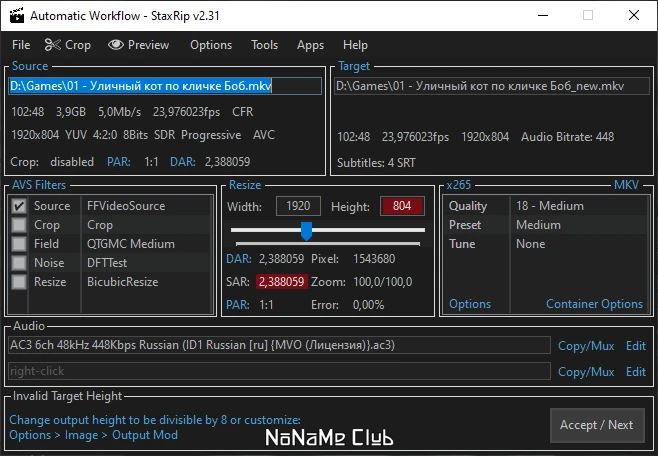Enable the Crop filter checkbox

(18, 225)
